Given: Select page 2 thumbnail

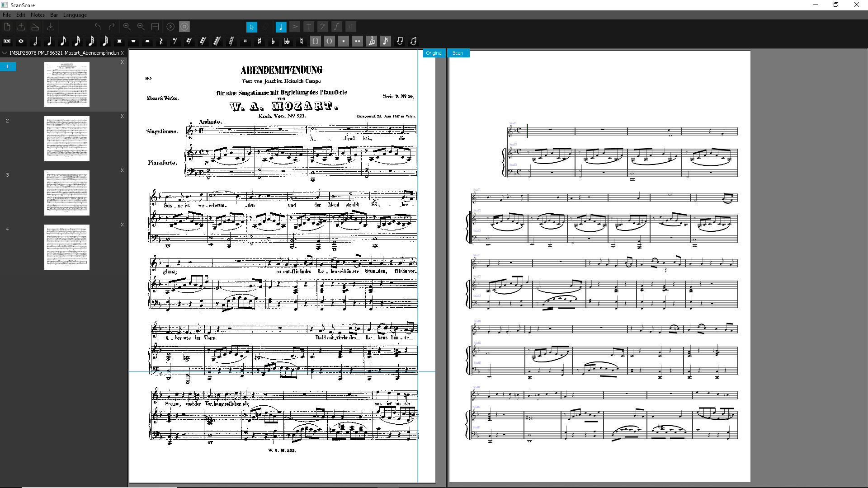Looking at the screenshot, I should (x=67, y=139).
